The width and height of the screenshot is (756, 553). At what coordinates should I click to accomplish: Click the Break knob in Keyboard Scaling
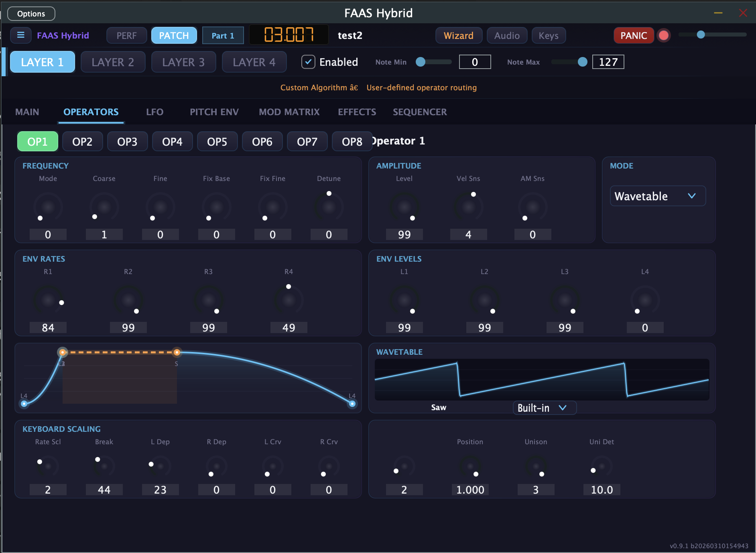104,466
